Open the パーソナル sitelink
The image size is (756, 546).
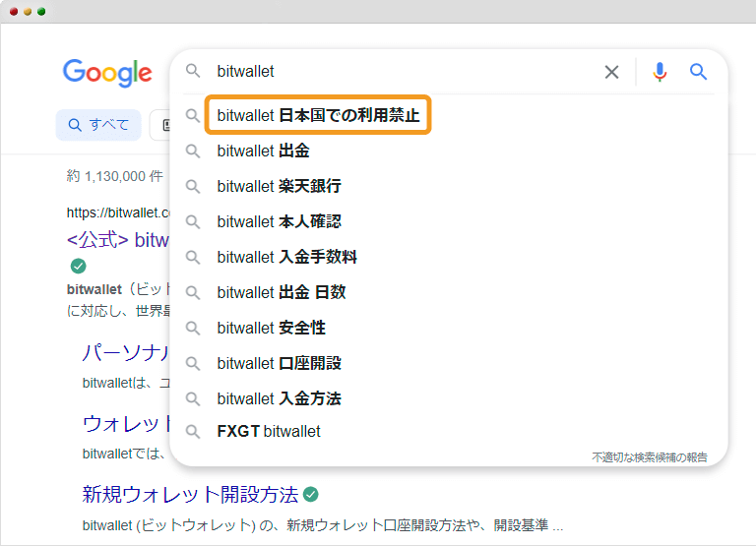(125, 353)
